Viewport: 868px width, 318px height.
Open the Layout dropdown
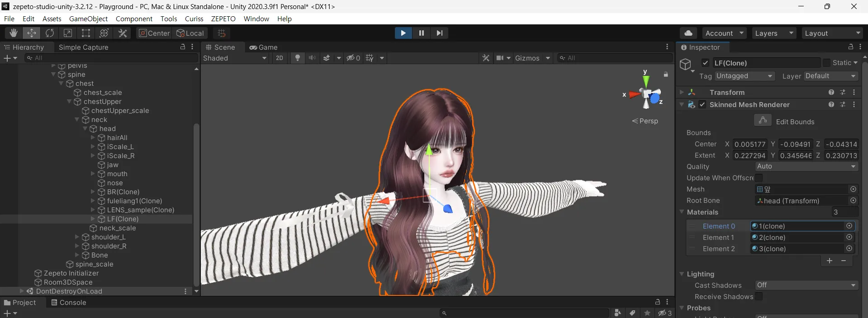(832, 33)
